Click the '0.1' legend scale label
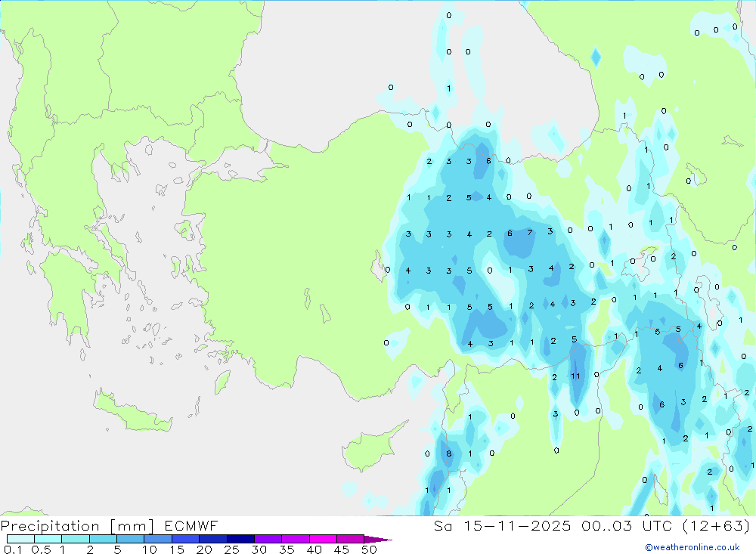 (x=13, y=549)
